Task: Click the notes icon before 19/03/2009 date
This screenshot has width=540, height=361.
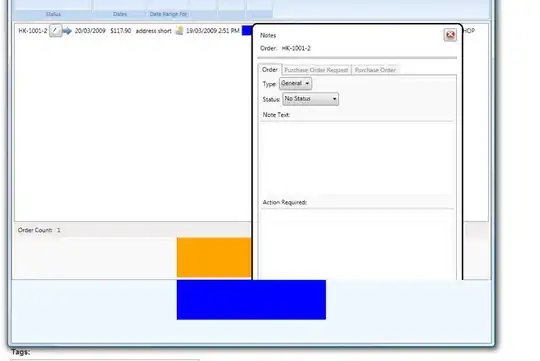Action: (x=179, y=31)
